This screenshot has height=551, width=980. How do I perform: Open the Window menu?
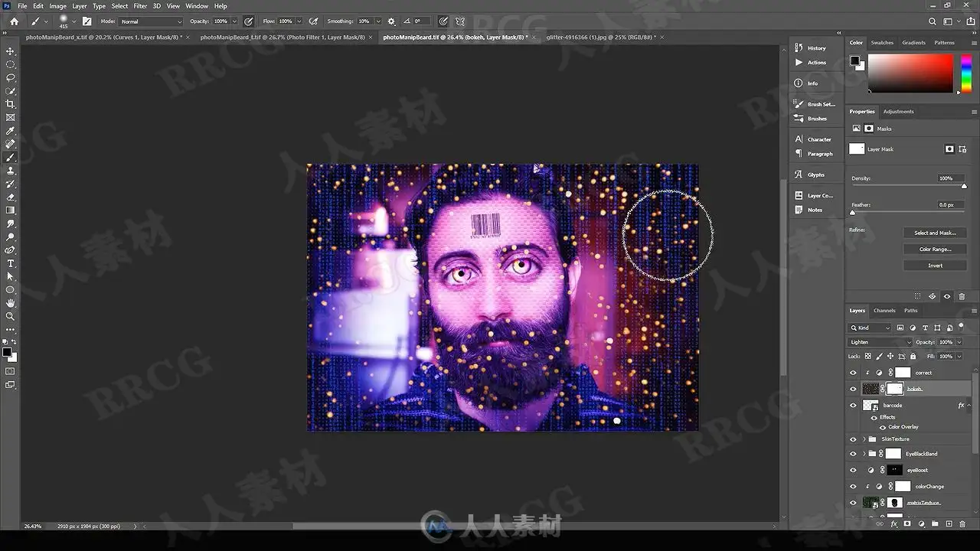(197, 6)
